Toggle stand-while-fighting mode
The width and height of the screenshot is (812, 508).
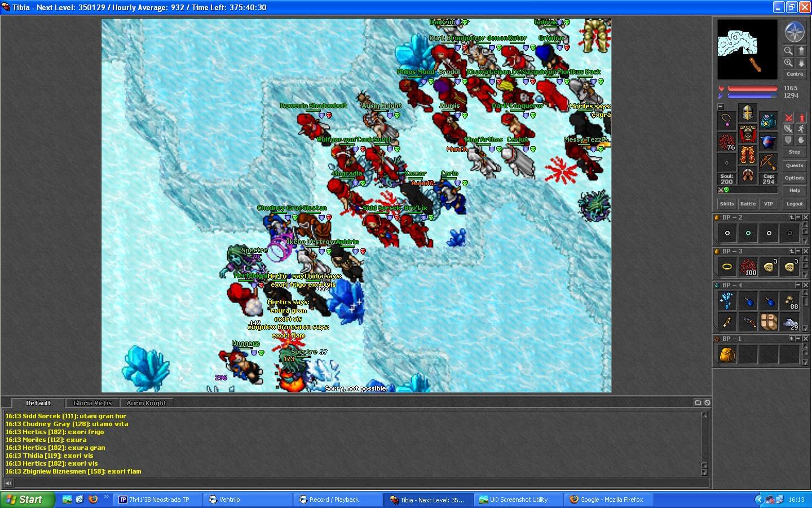[x=801, y=117]
